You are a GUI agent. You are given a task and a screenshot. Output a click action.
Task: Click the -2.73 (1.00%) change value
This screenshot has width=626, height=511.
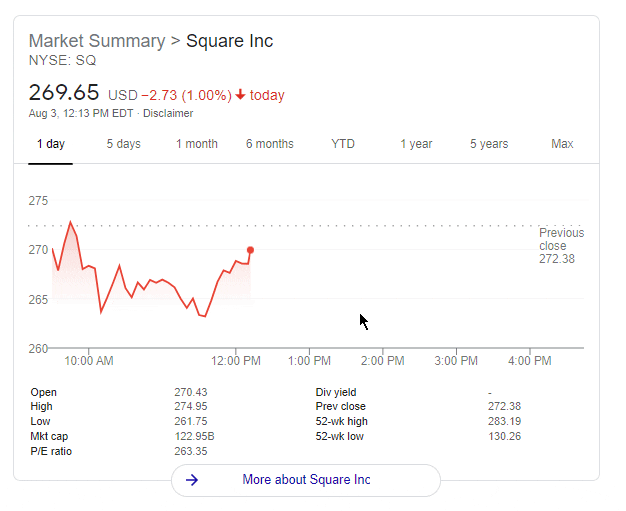tap(186, 95)
